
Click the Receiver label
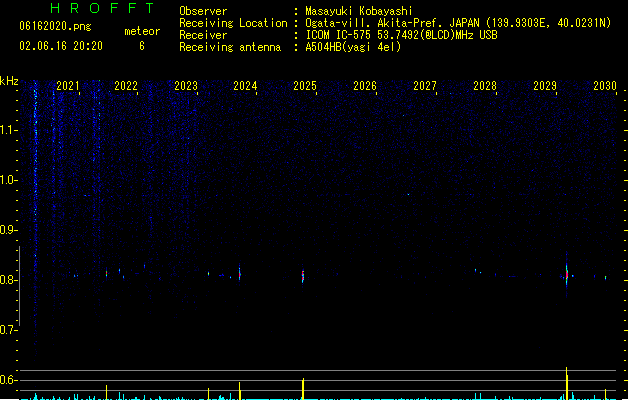click(x=203, y=35)
